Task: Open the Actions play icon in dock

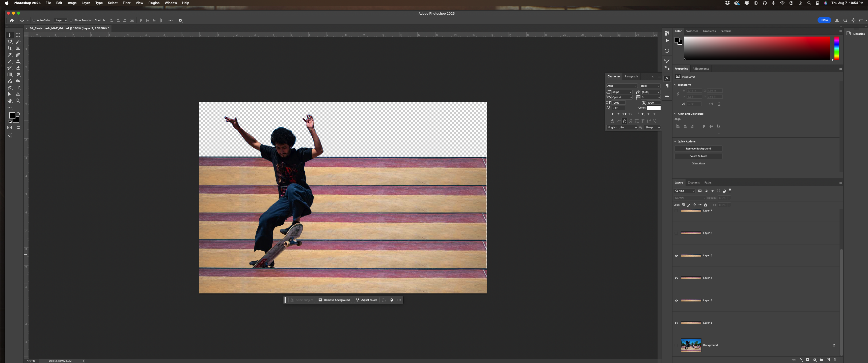Action: pos(667,41)
